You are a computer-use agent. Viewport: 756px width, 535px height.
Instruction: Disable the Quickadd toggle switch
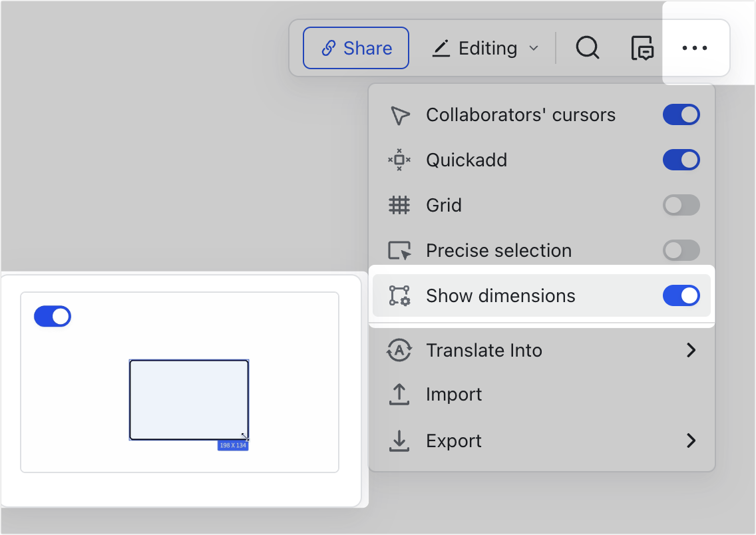pyautogui.click(x=681, y=160)
